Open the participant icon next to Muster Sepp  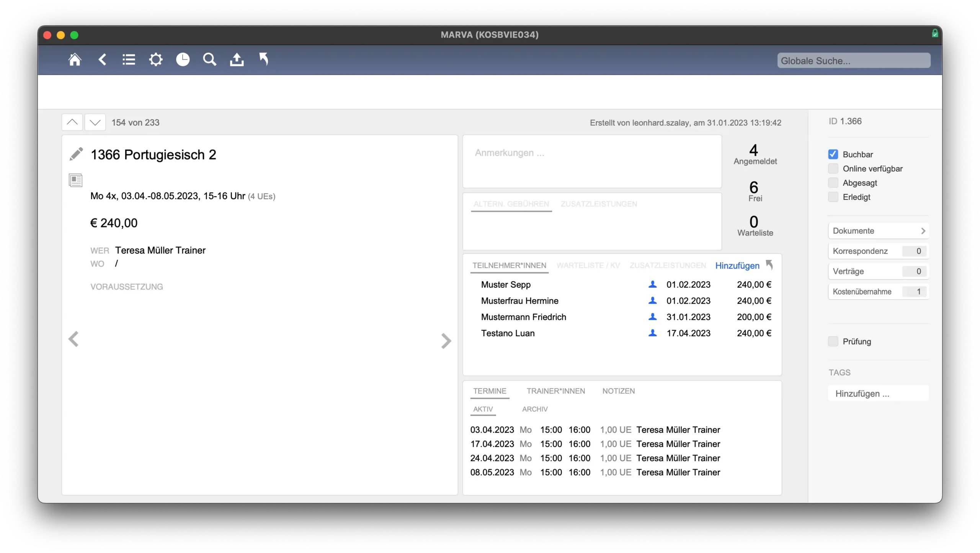[x=652, y=284]
